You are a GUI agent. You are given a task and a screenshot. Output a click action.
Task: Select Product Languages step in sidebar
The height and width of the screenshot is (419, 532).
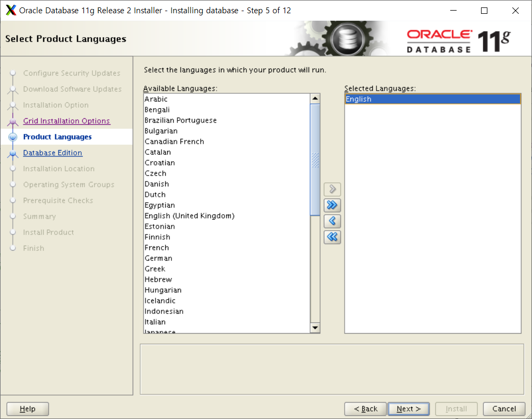click(57, 137)
